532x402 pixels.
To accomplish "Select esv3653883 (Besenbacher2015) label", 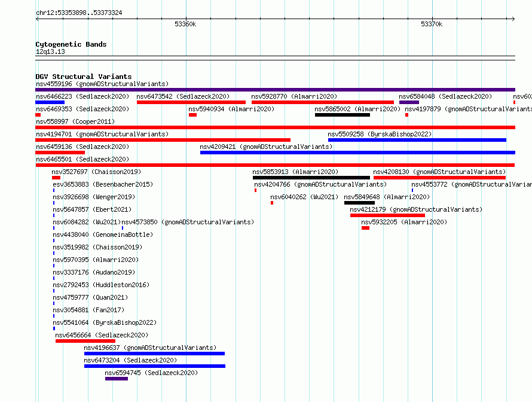I will (x=103, y=184).
